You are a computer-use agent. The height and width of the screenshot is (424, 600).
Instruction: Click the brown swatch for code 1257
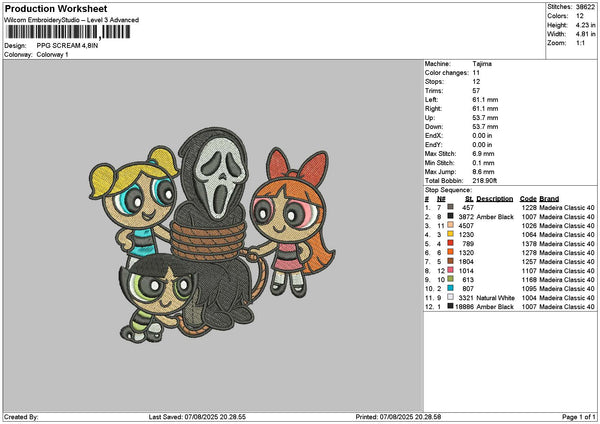(451, 261)
